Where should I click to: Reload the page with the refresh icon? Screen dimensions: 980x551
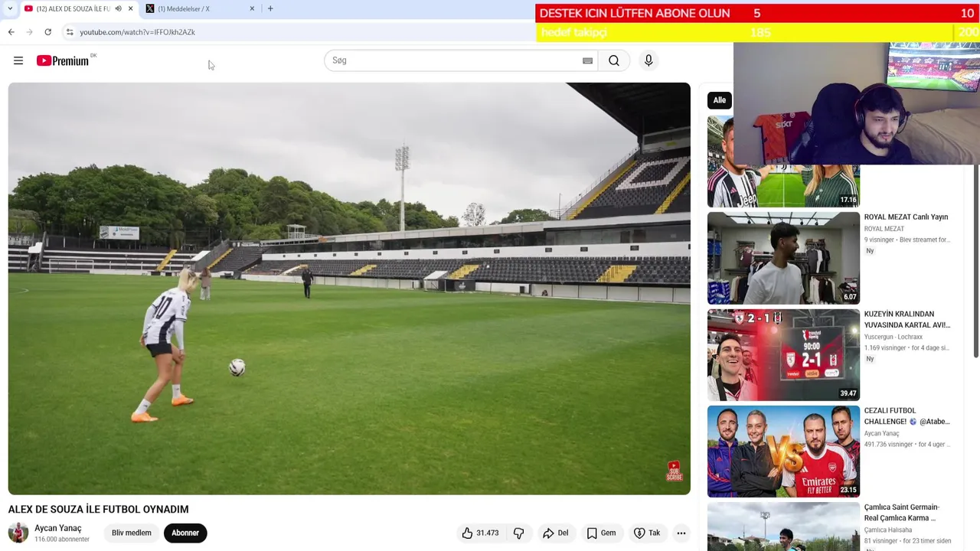point(47,32)
